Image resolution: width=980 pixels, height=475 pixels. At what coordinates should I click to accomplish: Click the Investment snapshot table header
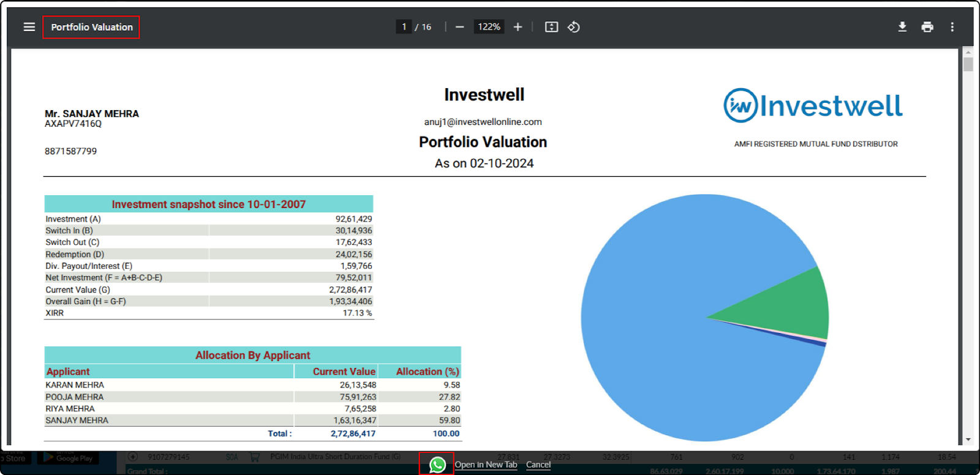(x=208, y=204)
